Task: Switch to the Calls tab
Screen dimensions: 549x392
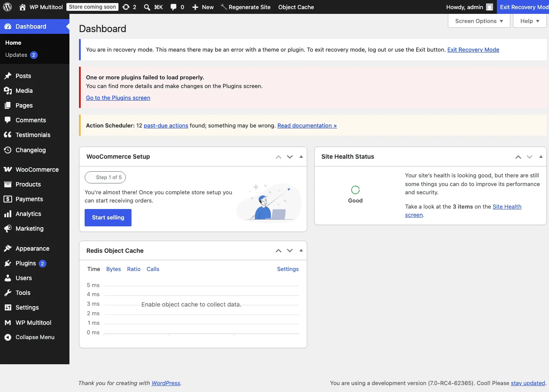Action: point(153,269)
